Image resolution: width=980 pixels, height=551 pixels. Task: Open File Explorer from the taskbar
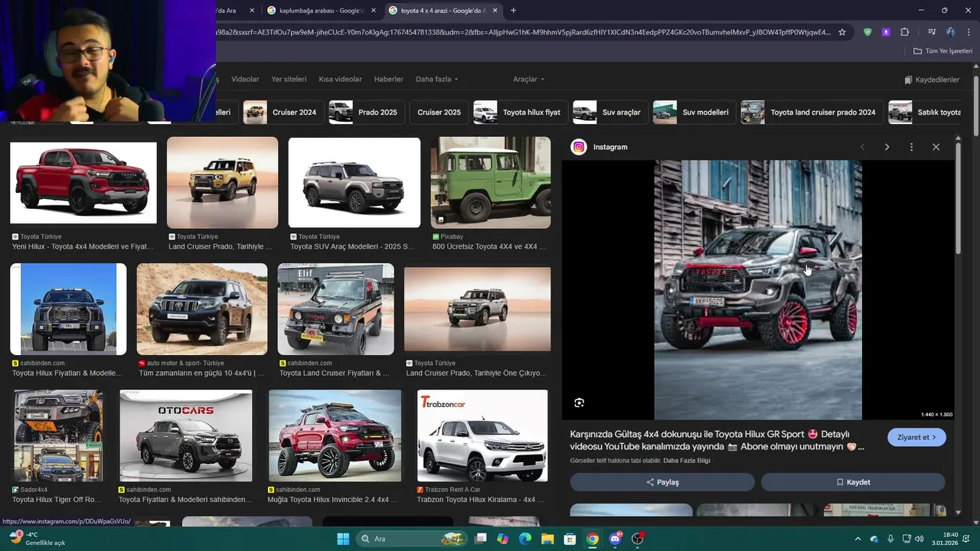click(547, 539)
